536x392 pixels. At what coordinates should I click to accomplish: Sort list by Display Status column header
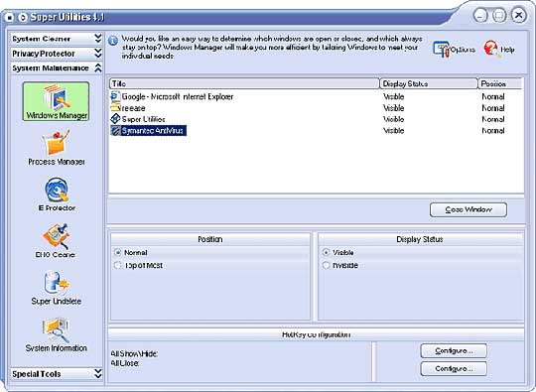(429, 83)
